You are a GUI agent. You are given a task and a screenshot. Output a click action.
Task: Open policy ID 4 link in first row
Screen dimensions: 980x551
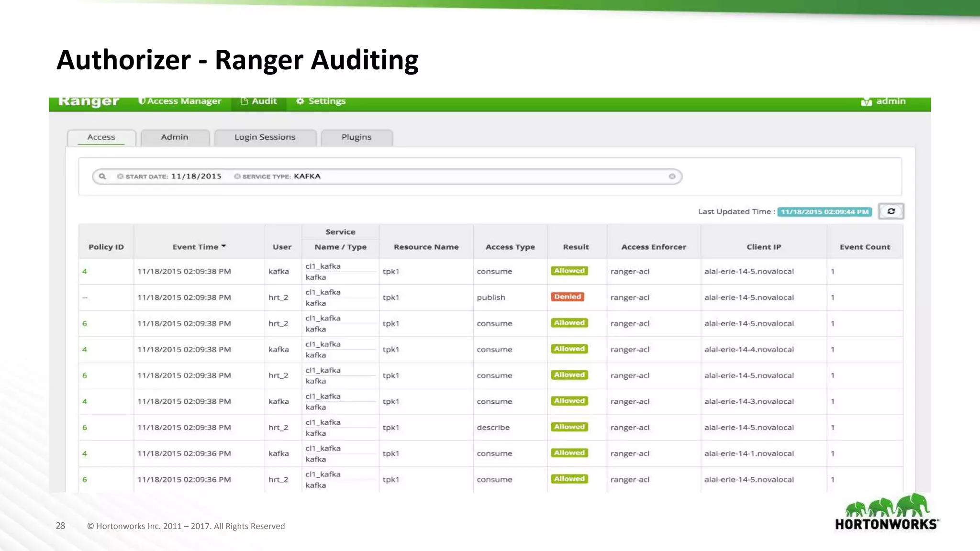85,272
